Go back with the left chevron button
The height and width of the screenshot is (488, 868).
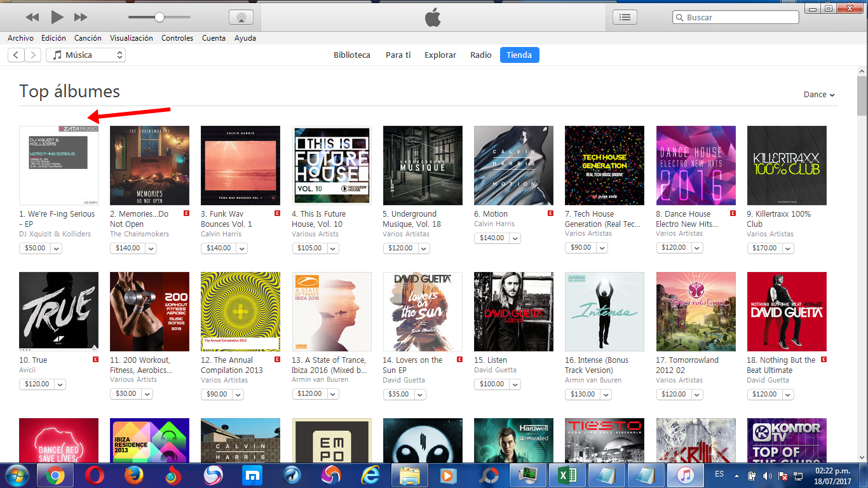[x=16, y=55]
